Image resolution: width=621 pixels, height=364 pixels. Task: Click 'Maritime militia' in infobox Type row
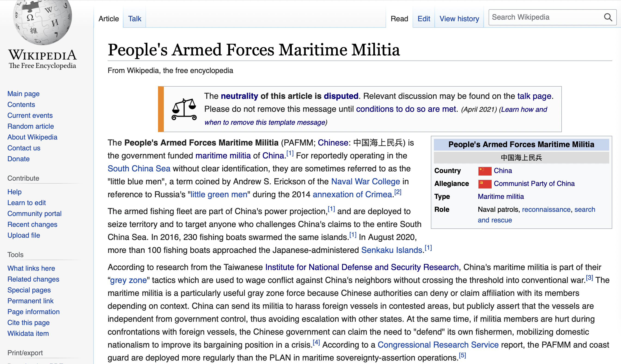[x=501, y=196]
